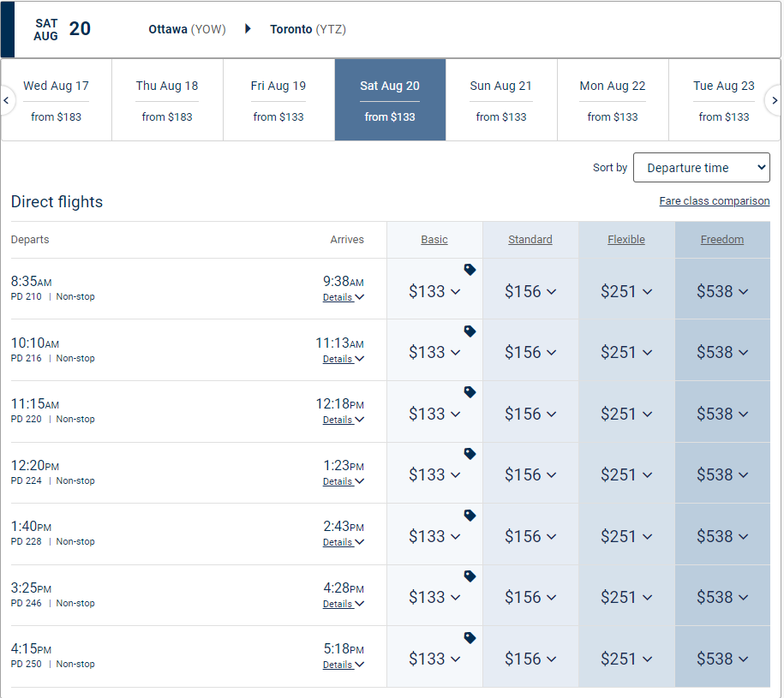Click the deal tag icon on the 8:35AM flight

tap(470, 270)
